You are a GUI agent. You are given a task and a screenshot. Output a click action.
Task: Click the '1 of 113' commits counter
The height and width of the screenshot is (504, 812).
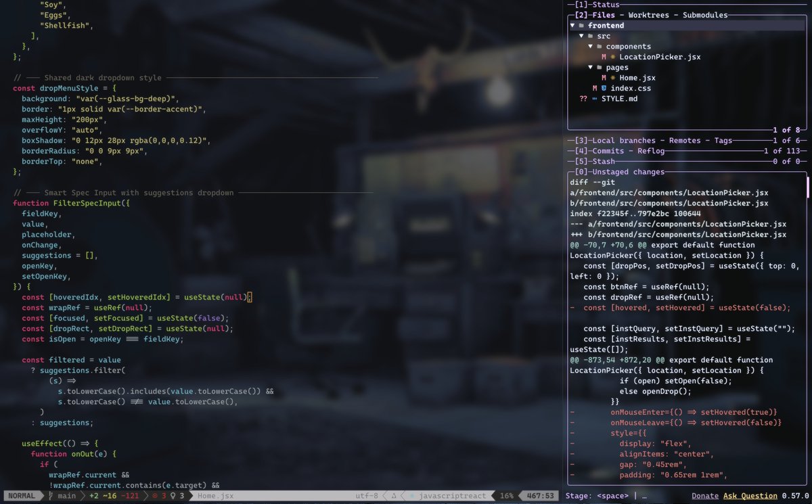[x=781, y=151]
